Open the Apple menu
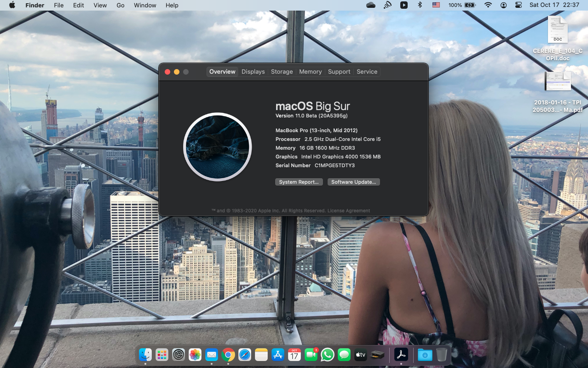The image size is (588, 368). tap(12, 5)
